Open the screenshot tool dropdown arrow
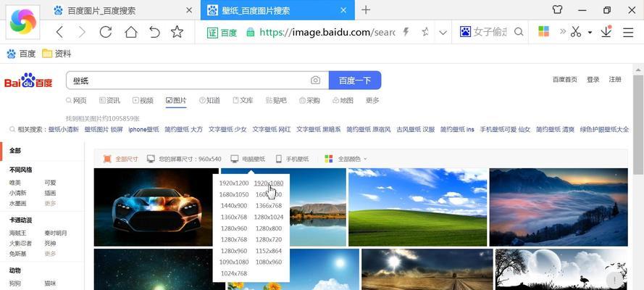This screenshot has width=644, height=290. pyautogui.click(x=590, y=33)
